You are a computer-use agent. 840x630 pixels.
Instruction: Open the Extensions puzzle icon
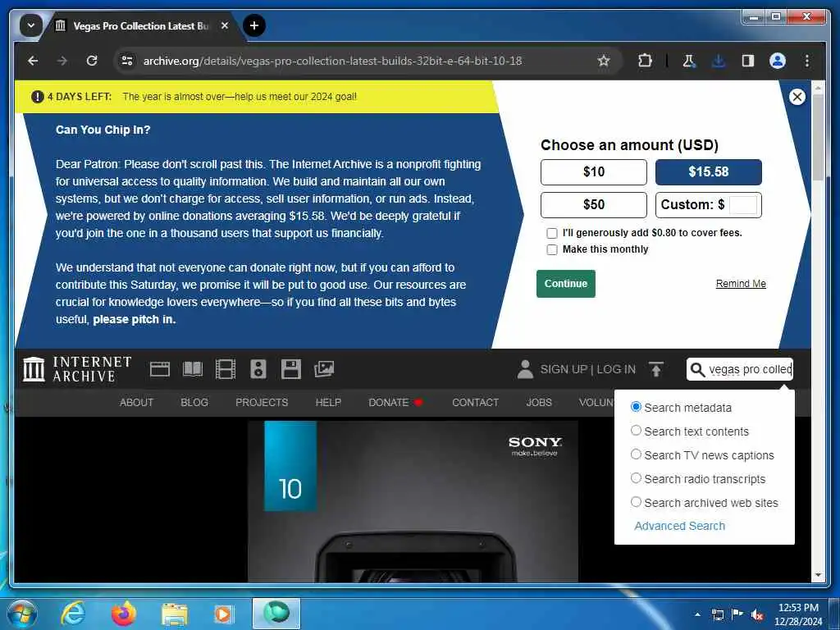(x=645, y=61)
